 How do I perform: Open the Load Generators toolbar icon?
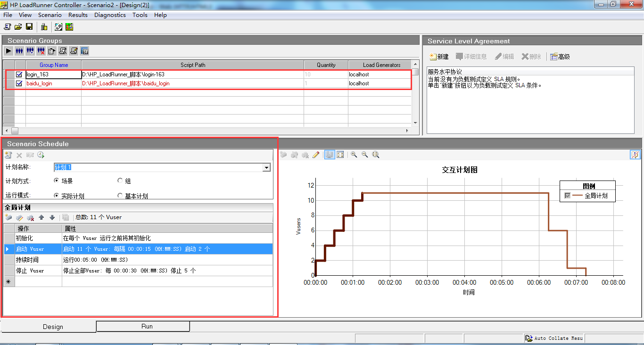tap(44, 27)
